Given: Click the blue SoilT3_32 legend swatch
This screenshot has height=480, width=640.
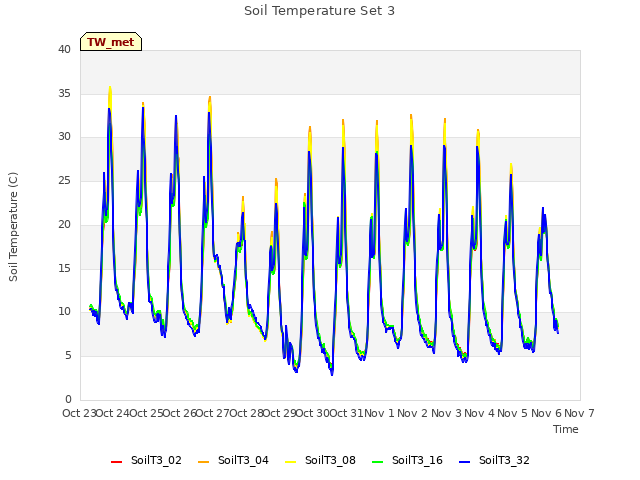Looking at the screenshot, I should click(x=464, y=462).
